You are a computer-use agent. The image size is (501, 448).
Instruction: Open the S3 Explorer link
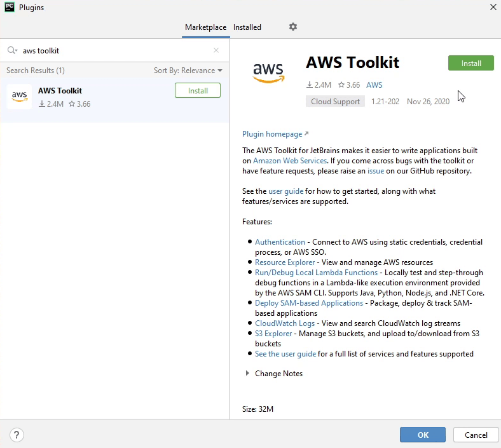tap(273, 334)
